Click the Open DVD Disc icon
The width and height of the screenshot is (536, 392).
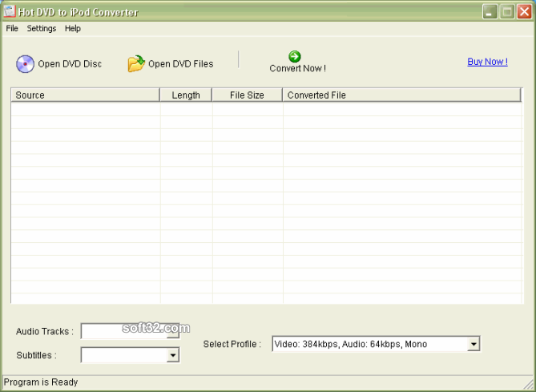click(26, 64)
